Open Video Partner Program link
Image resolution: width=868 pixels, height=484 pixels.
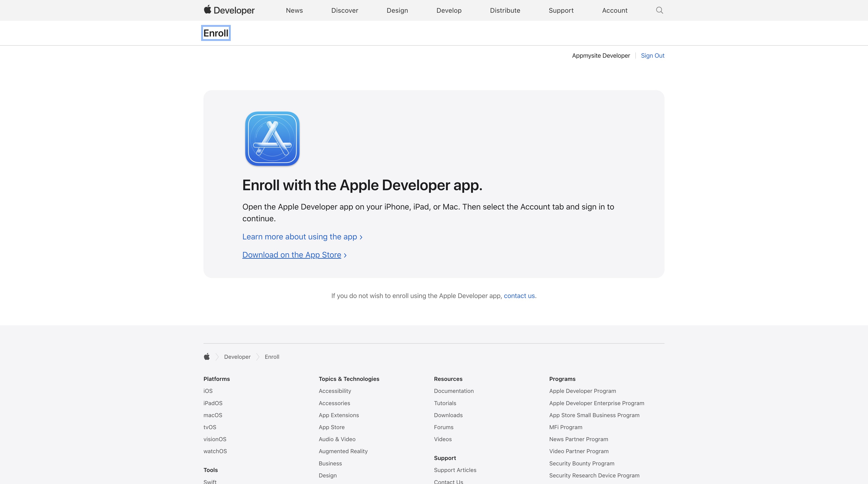pos(579,451)
